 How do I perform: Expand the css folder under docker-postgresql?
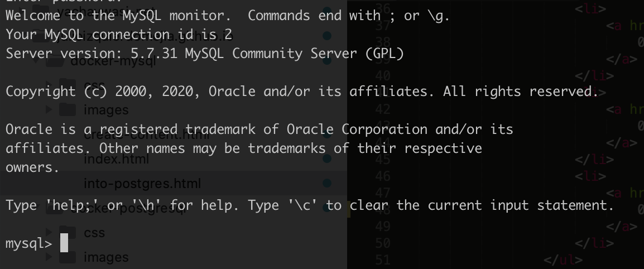49,233
